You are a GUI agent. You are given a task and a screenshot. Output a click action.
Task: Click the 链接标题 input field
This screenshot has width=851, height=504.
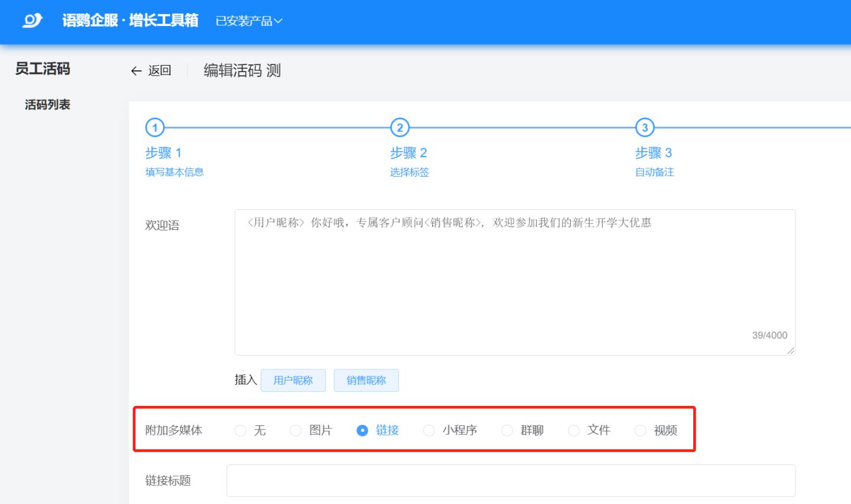coord(511,480)
